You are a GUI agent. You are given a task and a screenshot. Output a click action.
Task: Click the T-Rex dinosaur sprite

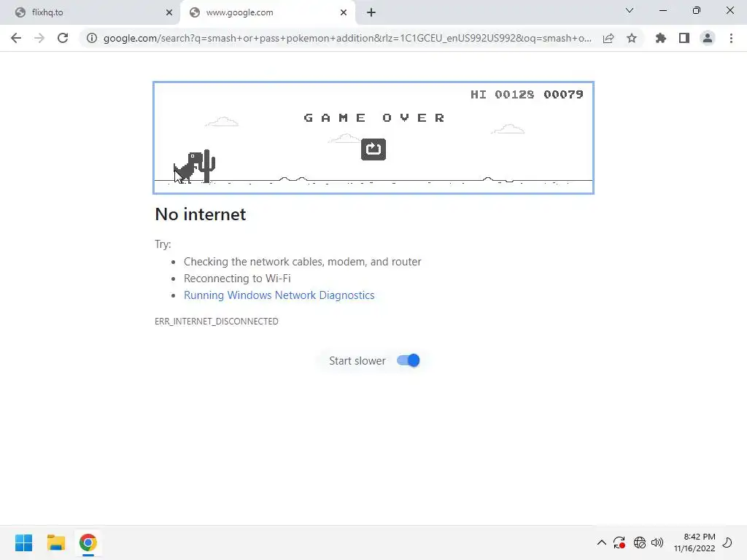[189, 168]
